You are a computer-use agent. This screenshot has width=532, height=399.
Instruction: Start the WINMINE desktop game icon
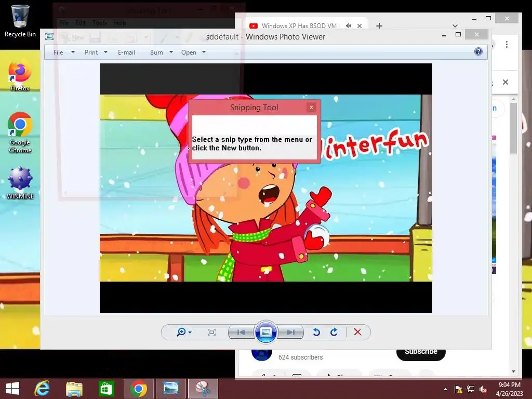coord(20,183)
